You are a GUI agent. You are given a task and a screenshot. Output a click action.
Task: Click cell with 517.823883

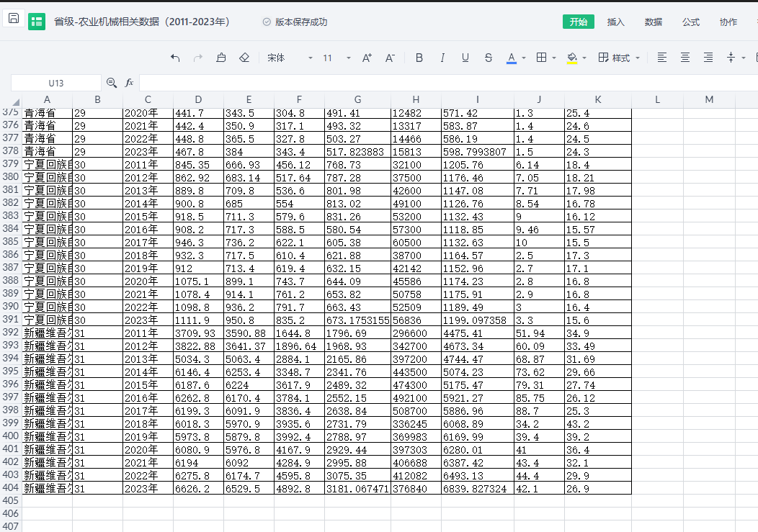coord(357,152)
